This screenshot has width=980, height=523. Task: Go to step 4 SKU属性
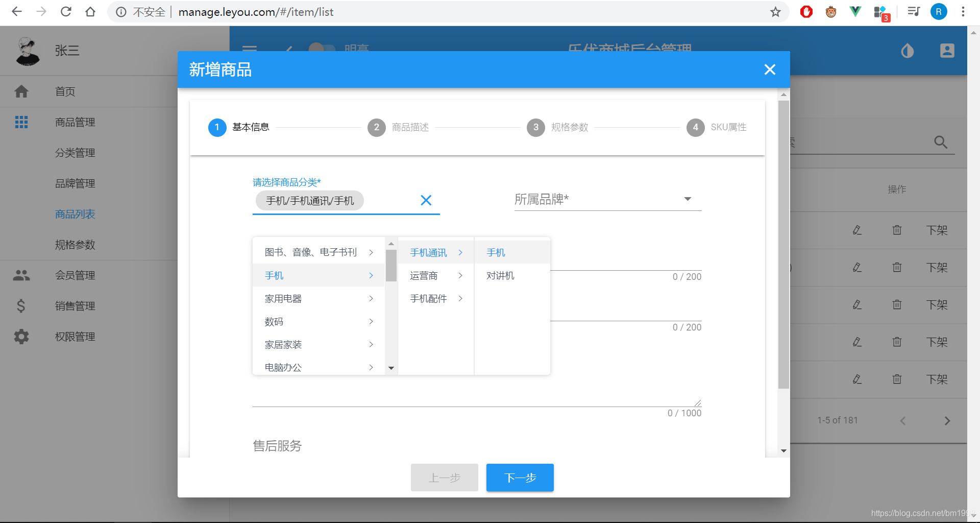(717, 127)
